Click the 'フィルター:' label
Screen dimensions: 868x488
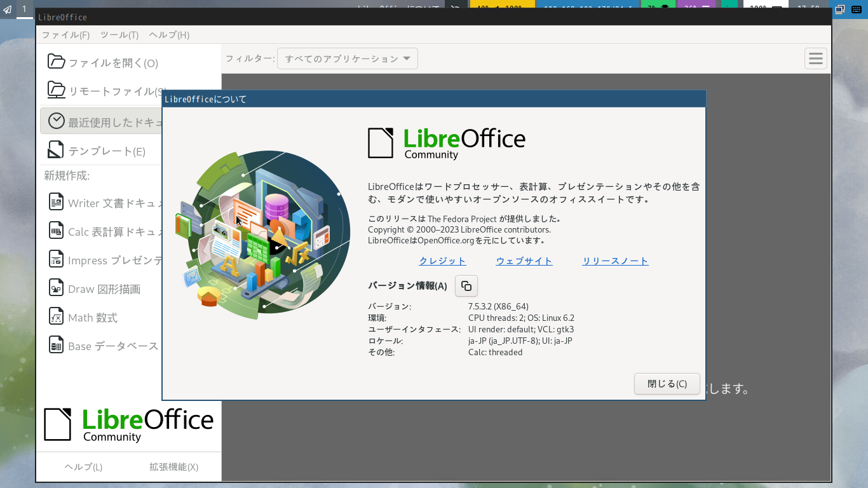tap(250, 58)
